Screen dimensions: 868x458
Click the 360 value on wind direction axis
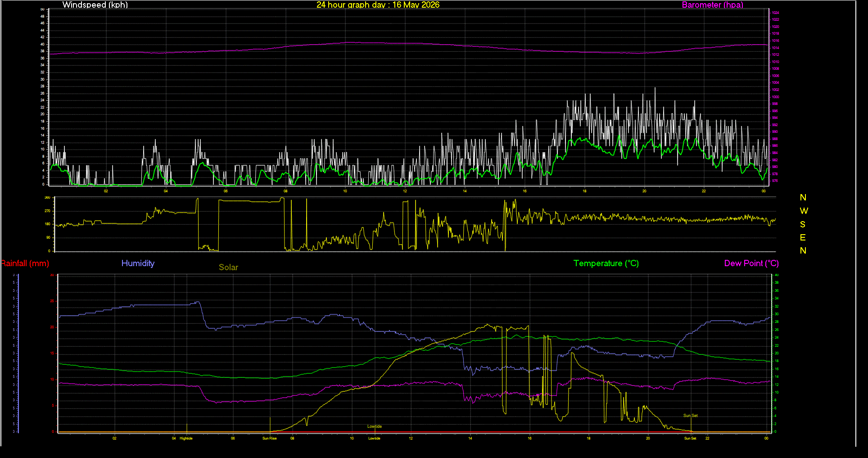(47, 198)
